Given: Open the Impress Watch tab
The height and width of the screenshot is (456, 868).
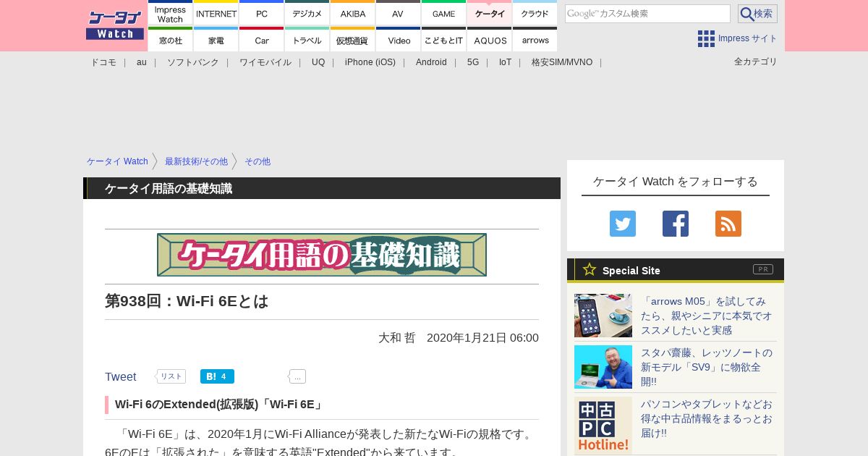Looking at the screenshot, I should pyautogui.click(x=171, y=13).
